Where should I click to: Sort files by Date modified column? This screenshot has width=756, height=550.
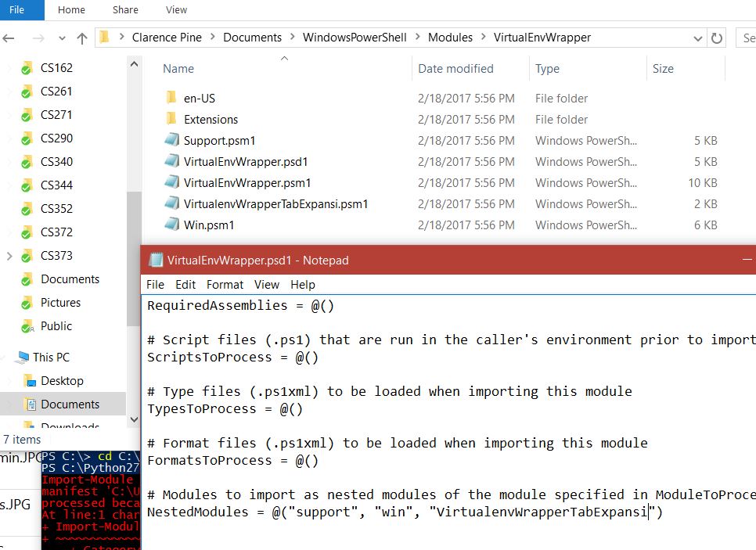(455, 69)
